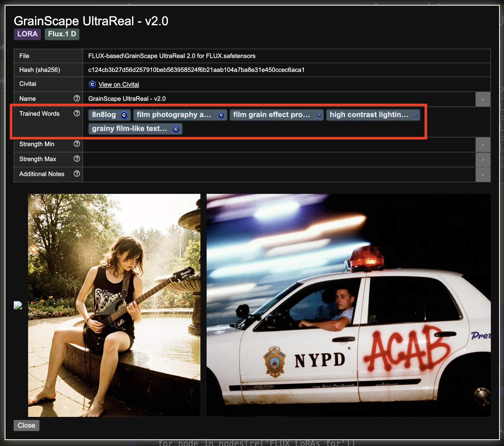Toggle the 'film photography a...' trained word tag
This screenshot has height=446, width=504.
tap(174, 115)
